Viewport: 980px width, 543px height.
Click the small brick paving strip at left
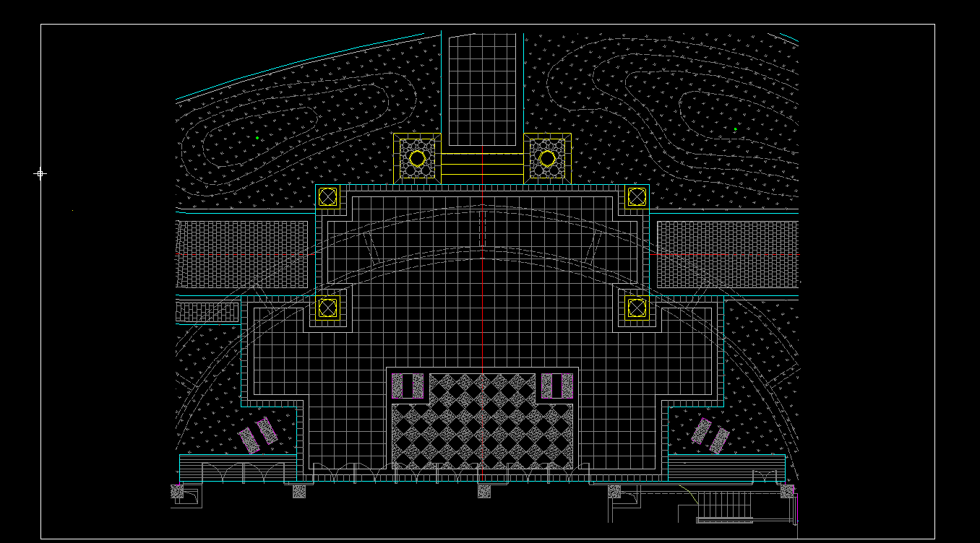(207, 312)
